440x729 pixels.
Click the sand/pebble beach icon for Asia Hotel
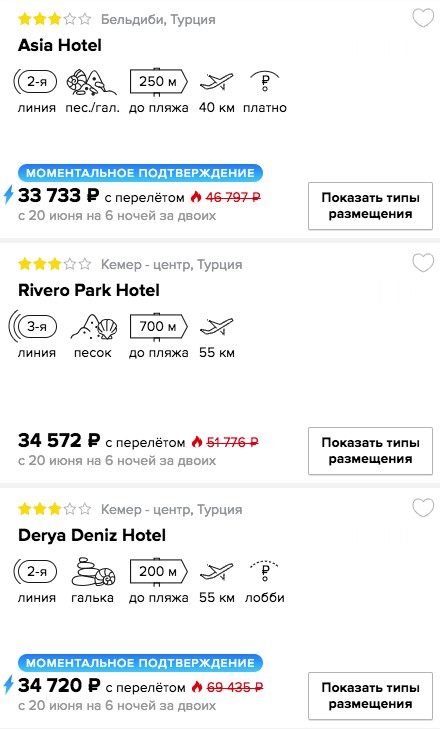point(92,82)
